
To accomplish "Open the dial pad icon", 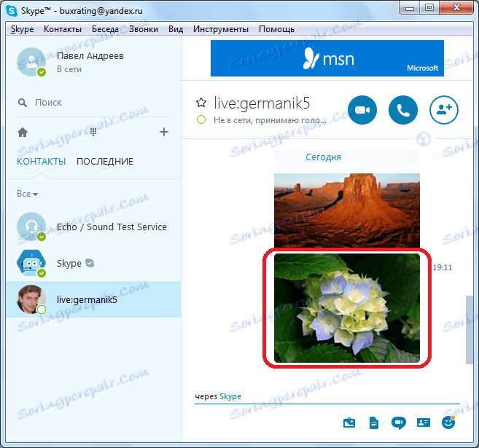I will point(93,132).
